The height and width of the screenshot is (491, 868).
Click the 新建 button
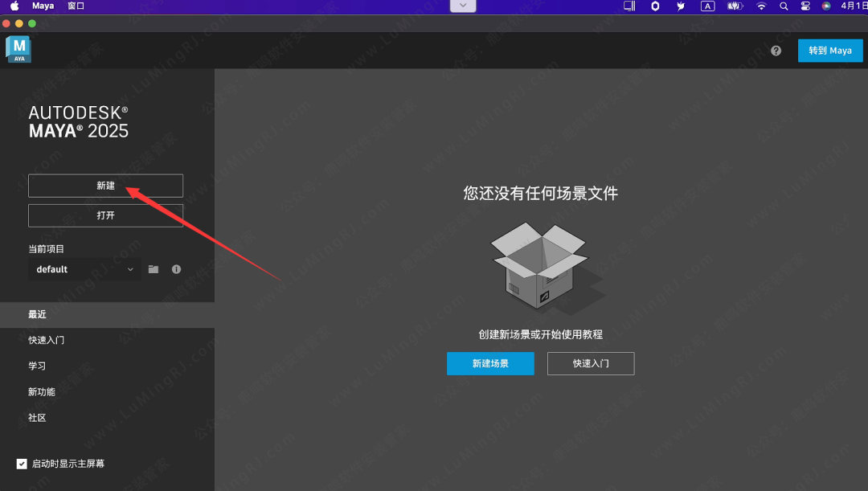tap(105, 186)
